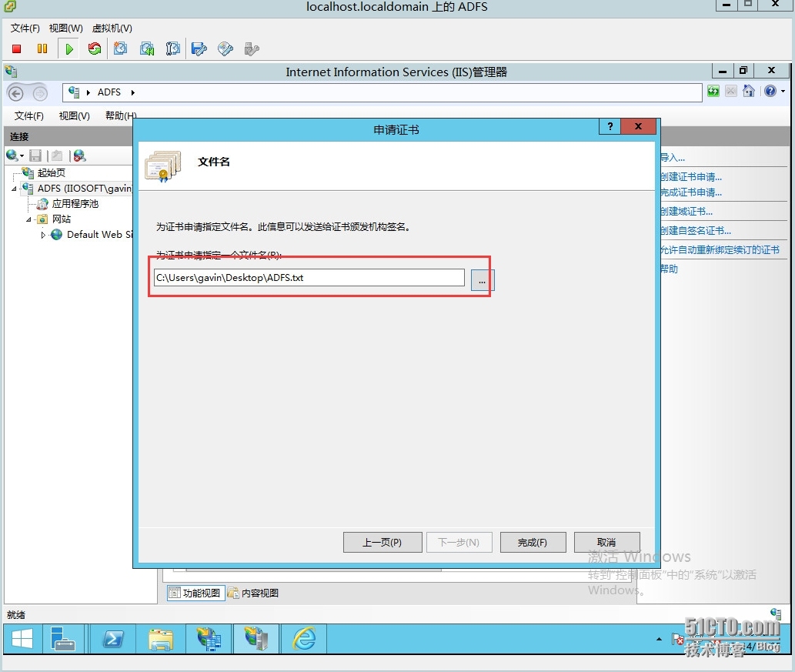Click the IIS forward navigation arrow

tap(40, 93)
